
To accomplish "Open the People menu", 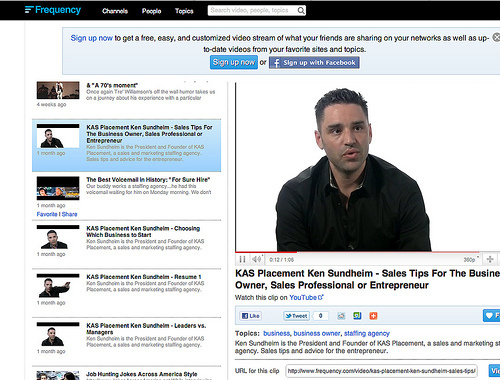I will (x=151, y=11).
